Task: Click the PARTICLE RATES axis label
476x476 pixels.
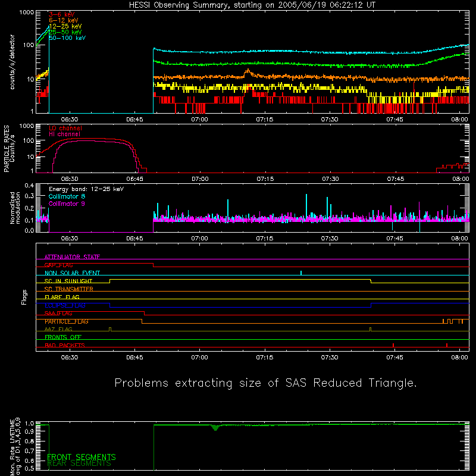Action: coord(9,149)
